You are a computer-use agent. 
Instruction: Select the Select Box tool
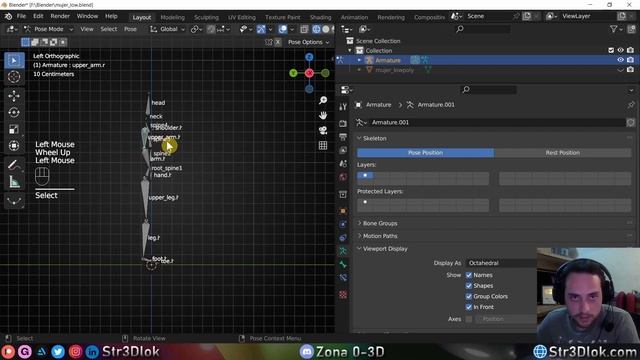[14, 60]
